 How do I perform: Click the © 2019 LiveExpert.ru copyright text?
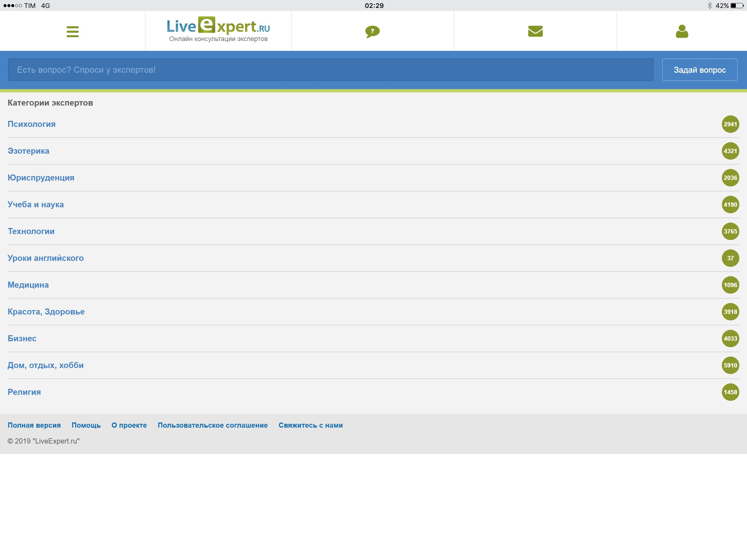43,441
